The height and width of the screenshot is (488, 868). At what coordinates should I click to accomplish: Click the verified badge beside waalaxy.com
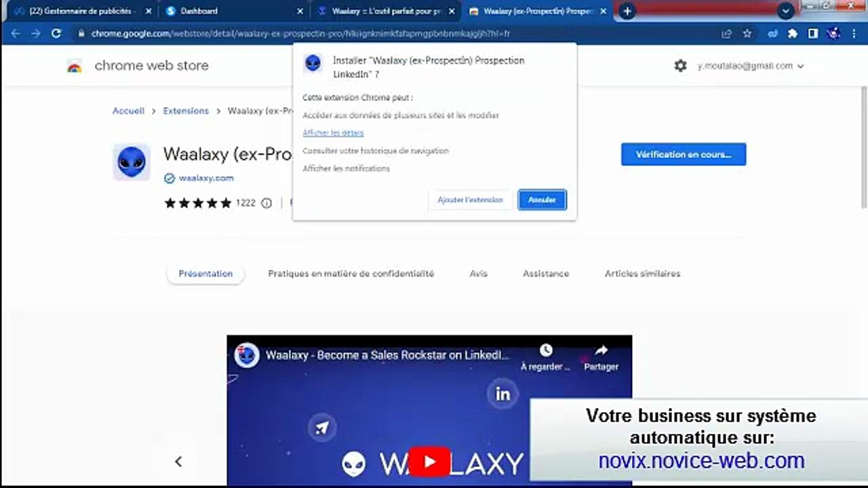point(170,178)
